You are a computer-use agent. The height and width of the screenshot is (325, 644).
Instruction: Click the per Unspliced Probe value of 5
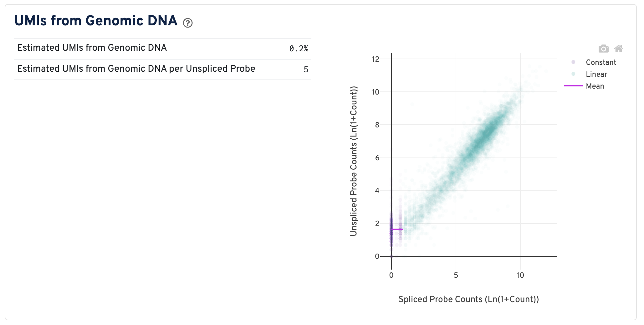306,70
